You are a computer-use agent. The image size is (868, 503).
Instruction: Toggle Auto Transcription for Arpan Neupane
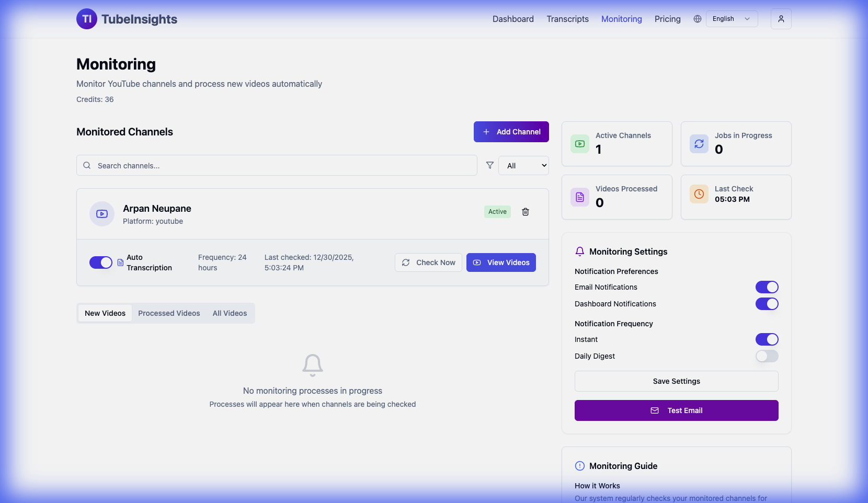click(101, 262)
